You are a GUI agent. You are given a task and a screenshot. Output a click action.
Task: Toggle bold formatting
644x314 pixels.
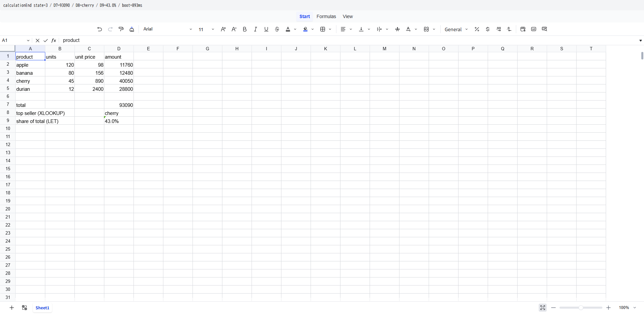(x=245, y=29)
